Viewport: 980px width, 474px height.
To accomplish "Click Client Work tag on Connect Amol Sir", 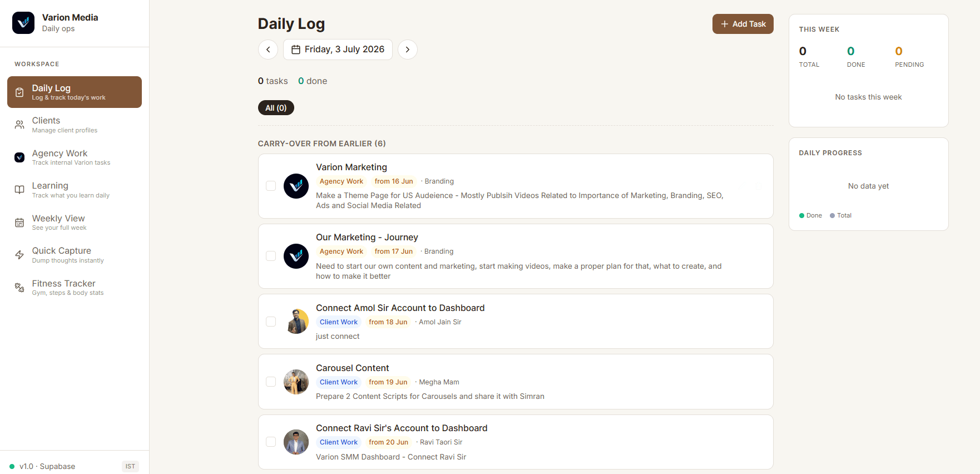I will pos(338,322).
